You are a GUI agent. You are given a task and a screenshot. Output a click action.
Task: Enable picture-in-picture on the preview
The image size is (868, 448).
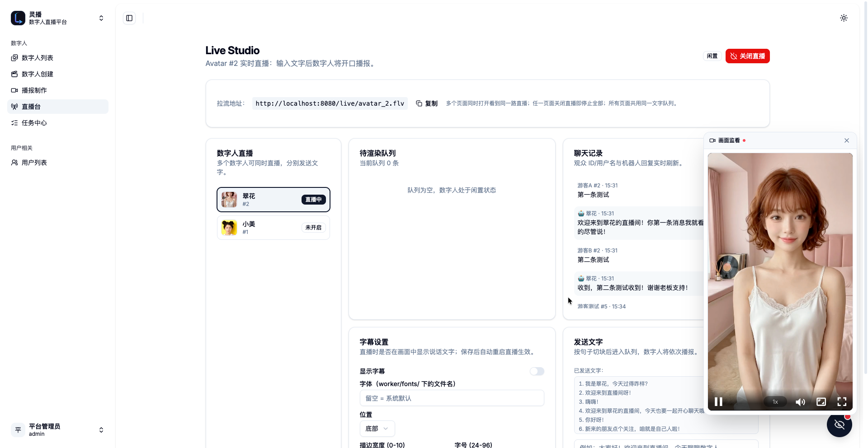coord(821,401)
